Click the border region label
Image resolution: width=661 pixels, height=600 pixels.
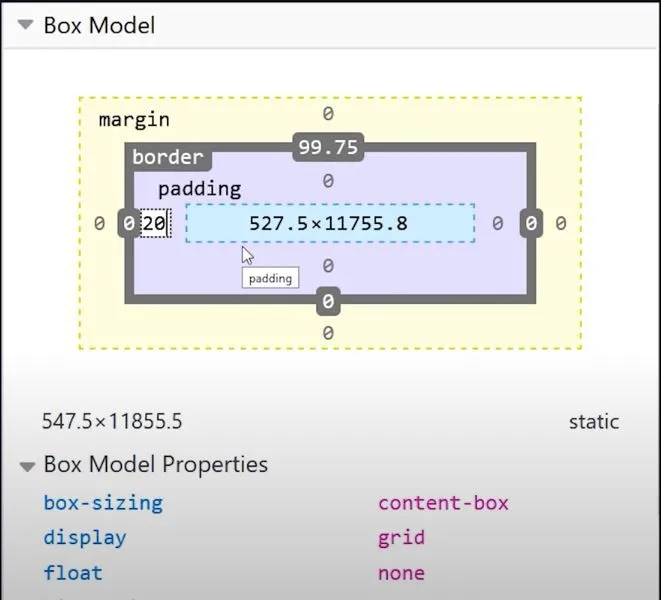point(168,157)
